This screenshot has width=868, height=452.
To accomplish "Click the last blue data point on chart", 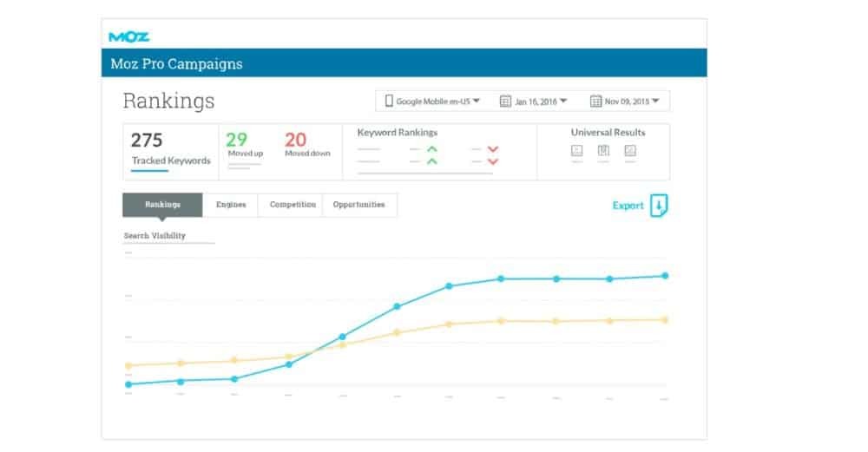I will coord(665,276).
